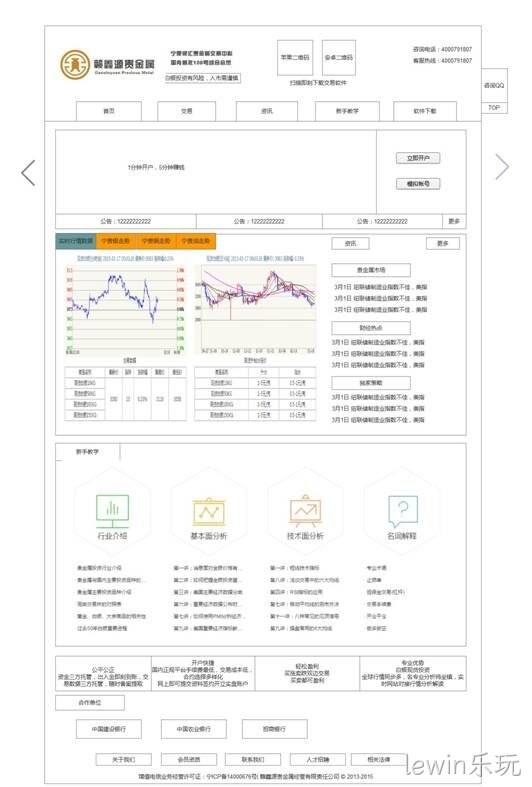Click the 客服热线 phone number text
Screen dimensions: 532x787
pyautogui.click(x=442, y=60)
